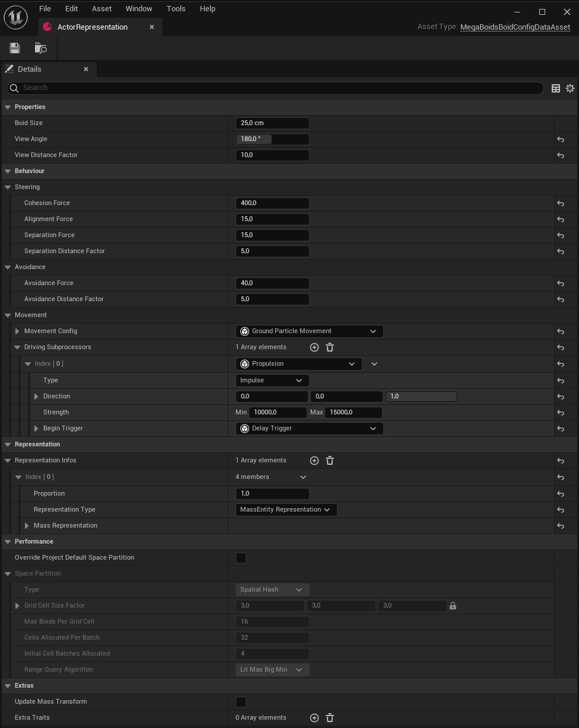
Task: Open the Details panel settings gear
Action: point(570,88)
